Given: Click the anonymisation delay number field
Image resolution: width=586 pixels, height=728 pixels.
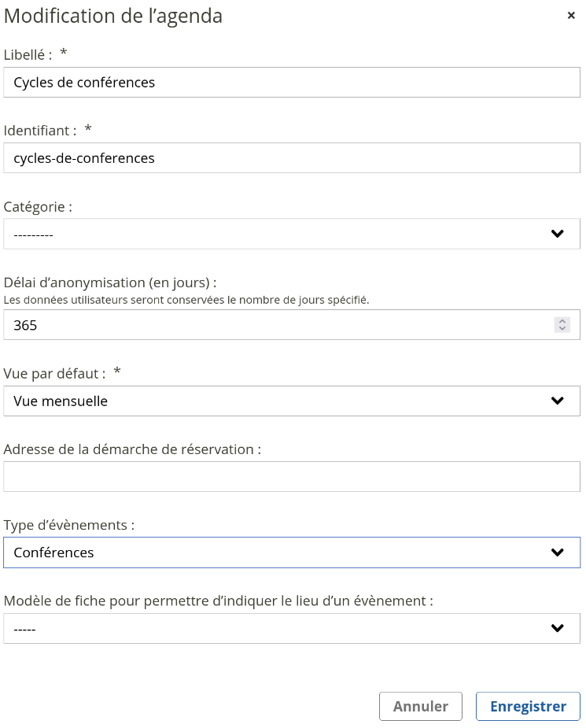Looking at the screenshot, I should click(x=292, y=324).
